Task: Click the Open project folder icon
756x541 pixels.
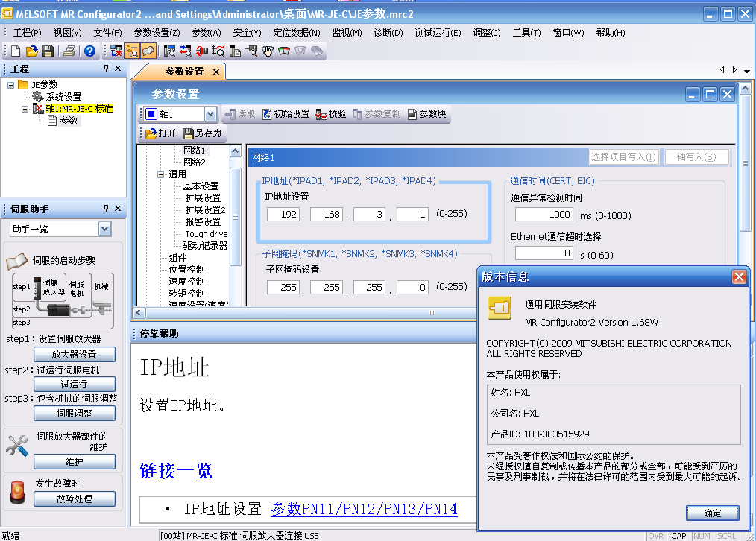Action: pos(31,51)
